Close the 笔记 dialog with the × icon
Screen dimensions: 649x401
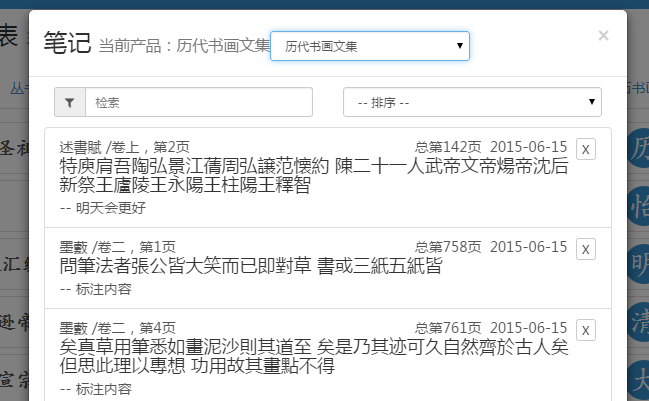(x=603, y=36)
